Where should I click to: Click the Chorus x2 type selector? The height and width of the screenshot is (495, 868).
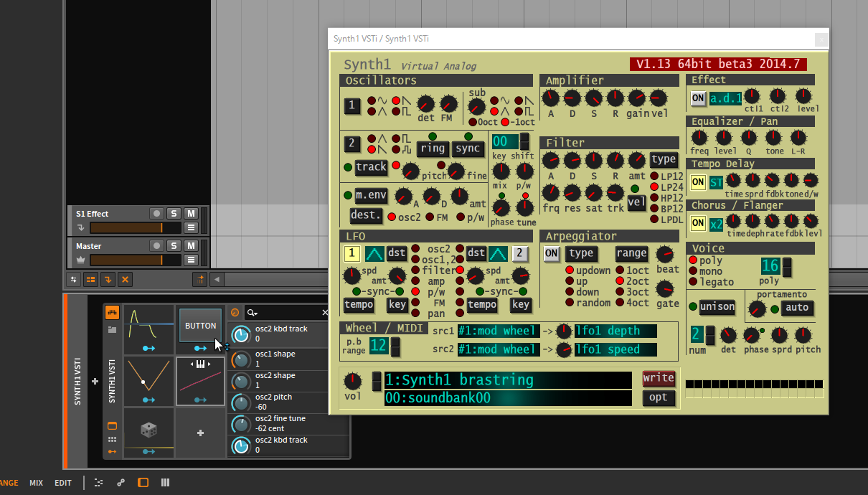coord(716,224)
